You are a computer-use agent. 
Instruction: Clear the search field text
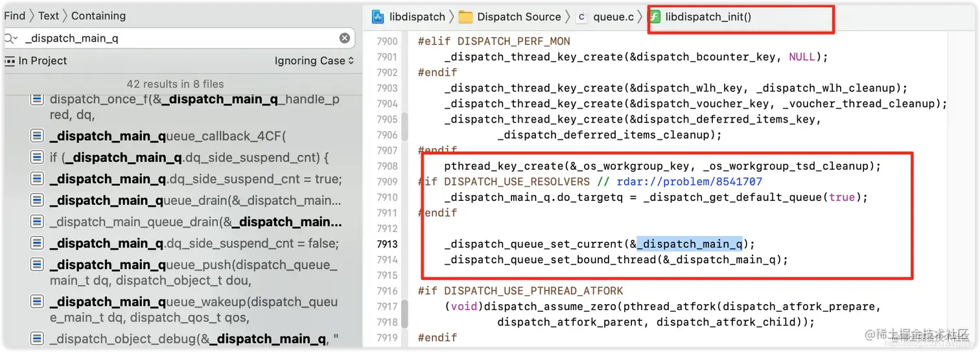(x=345, y=38)
